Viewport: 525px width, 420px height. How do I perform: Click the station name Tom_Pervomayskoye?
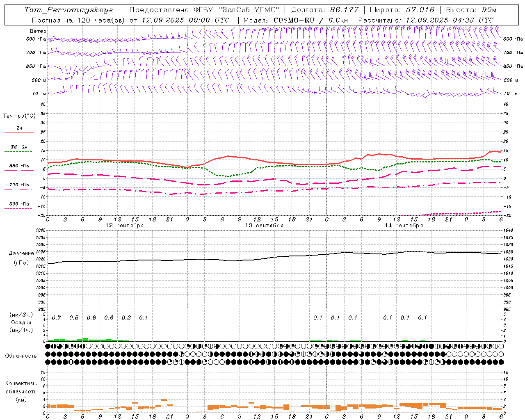coord(68,10)
